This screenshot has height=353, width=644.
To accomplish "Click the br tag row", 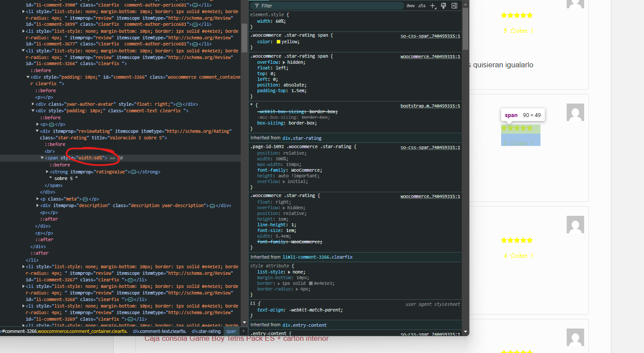I will tap(49, 152).
